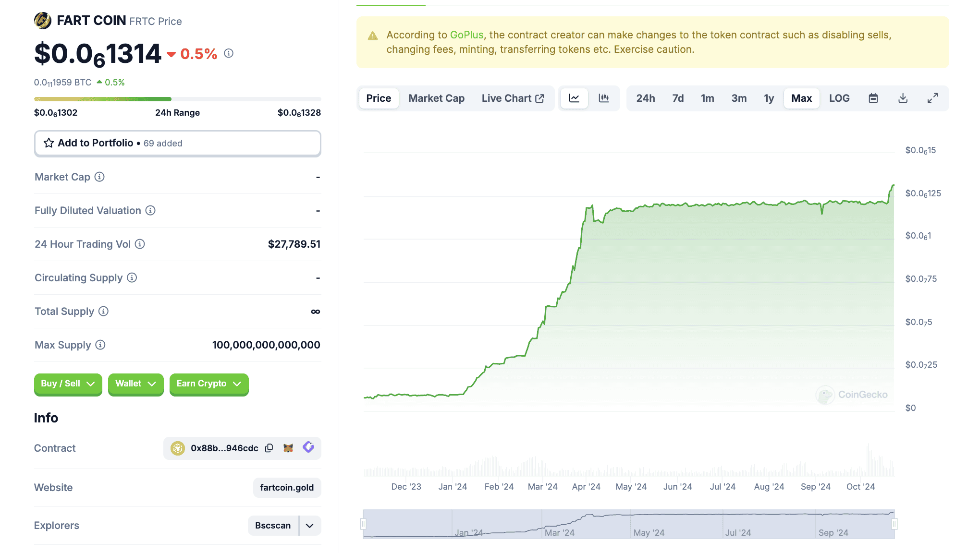Open the price change info icon
This screenshot has width=980, height=553.
pyautogui.click(x=229, y=53)
